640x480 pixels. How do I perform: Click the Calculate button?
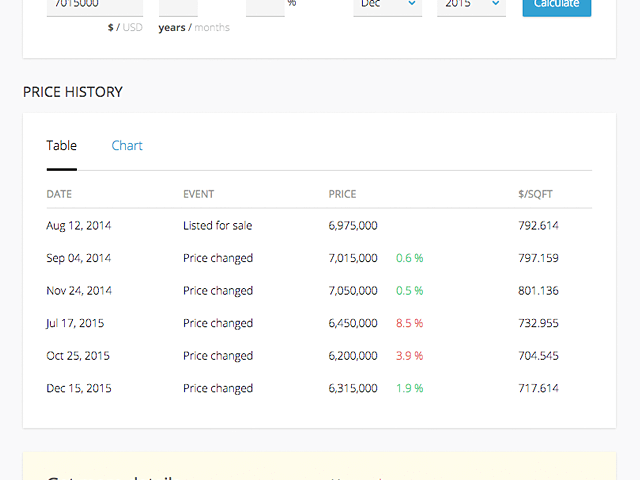click(557, 7)
